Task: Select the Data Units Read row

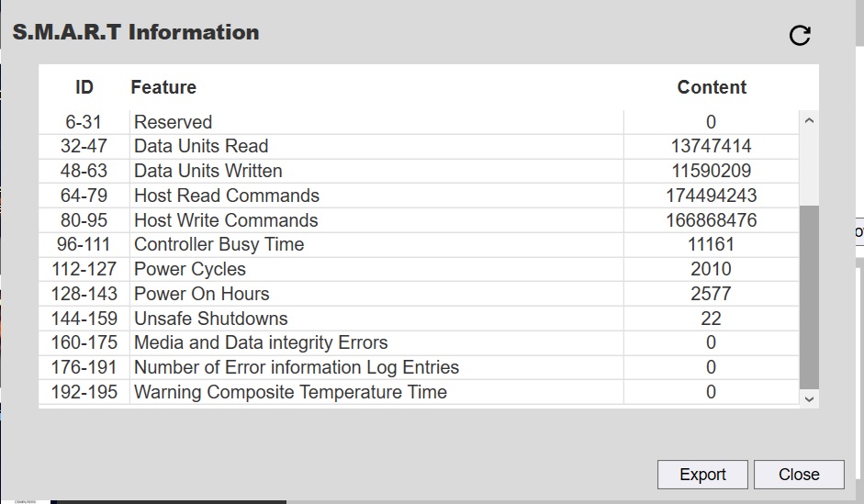Action: [x=419, y=146]
